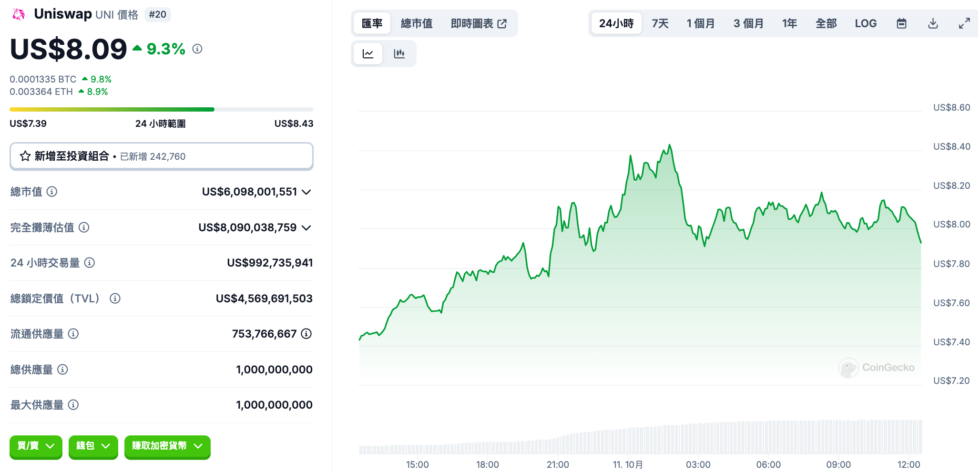Expand the 總市值 value chevron
980x474 pixels.
306,192
